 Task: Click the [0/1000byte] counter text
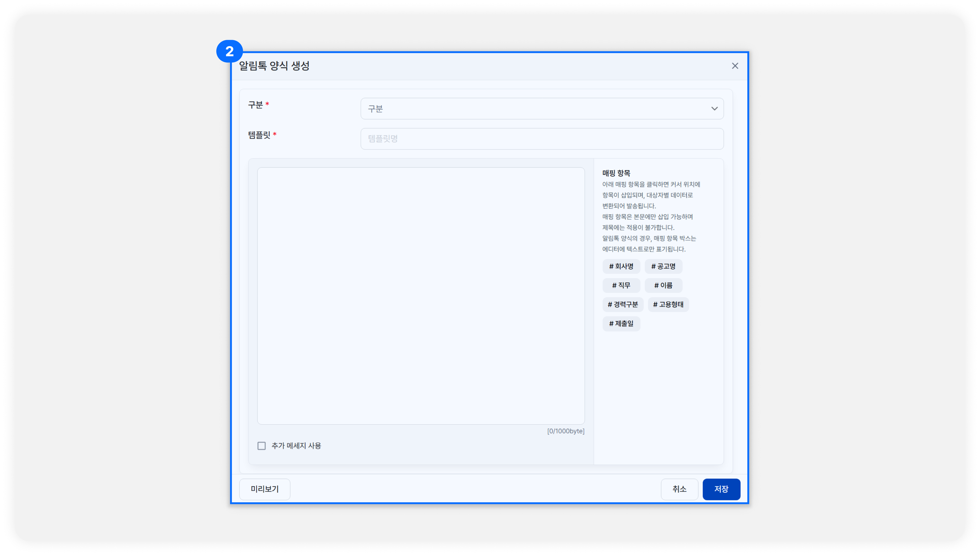click(565, 431)
